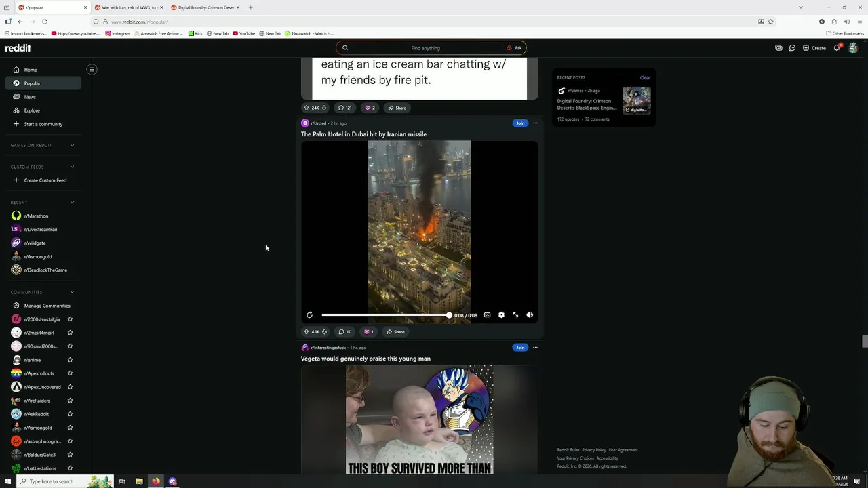
Task: Bookmark this page with the star
Action: 770,22
